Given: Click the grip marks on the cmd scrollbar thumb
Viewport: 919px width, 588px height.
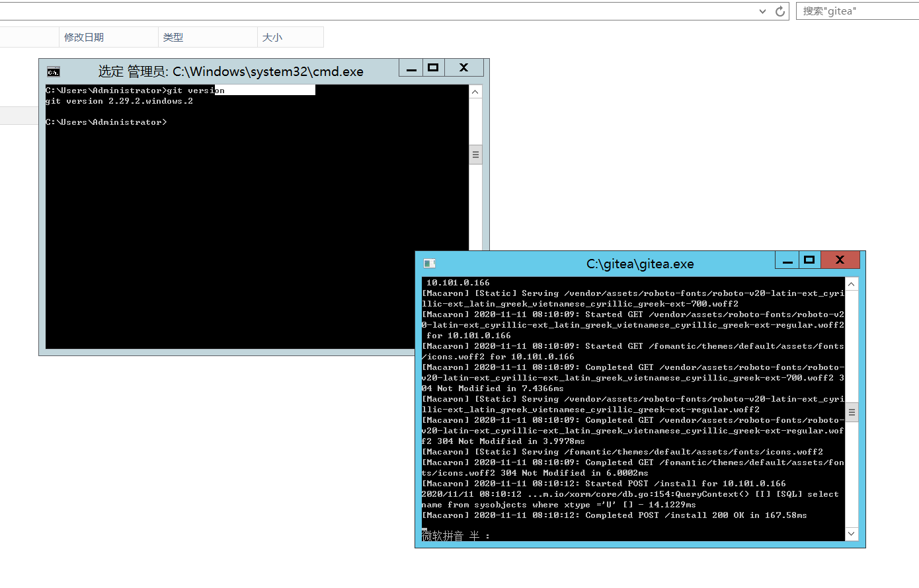Looking at the screenshot, I should point(475,154).
